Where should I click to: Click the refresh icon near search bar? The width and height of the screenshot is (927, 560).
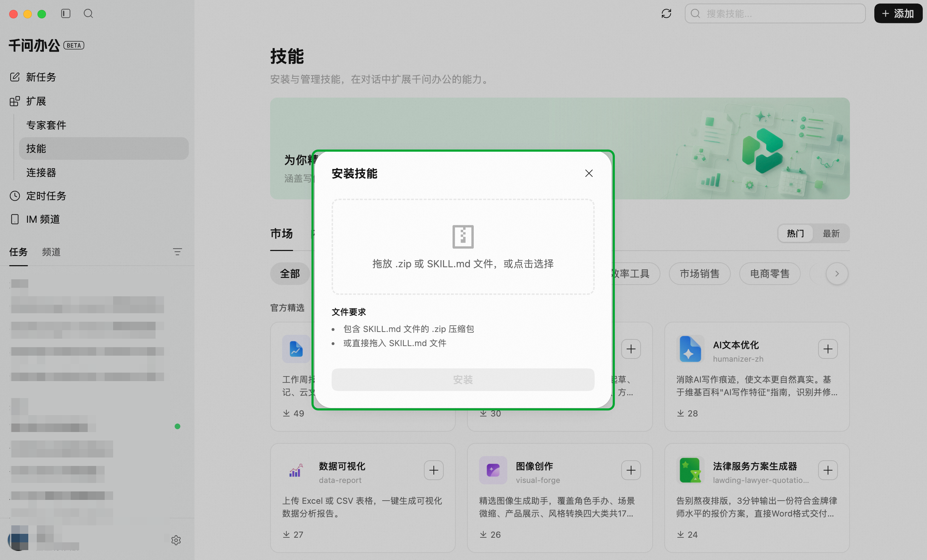point(666,13)
